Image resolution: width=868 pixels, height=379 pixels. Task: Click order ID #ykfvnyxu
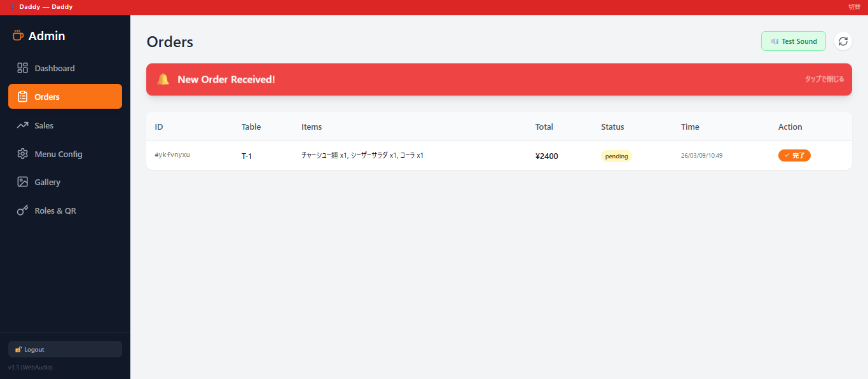pos(172,155)
